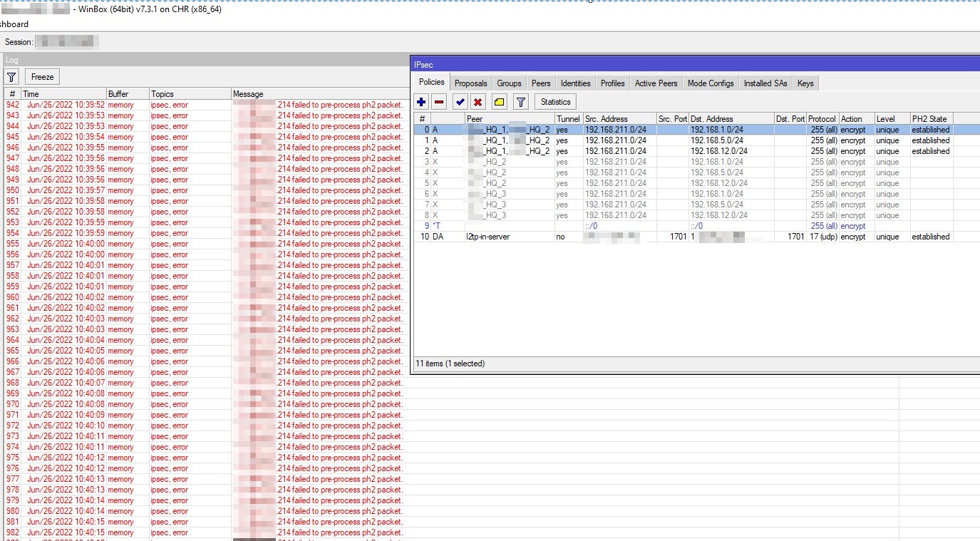Sort policies by PH2 State column header
This screenshot has width=980, height=541.
[x=931, y=119]
